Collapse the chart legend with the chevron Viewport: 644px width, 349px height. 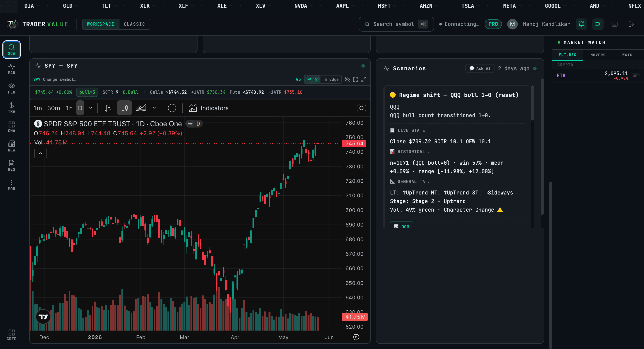click(41, 153)
